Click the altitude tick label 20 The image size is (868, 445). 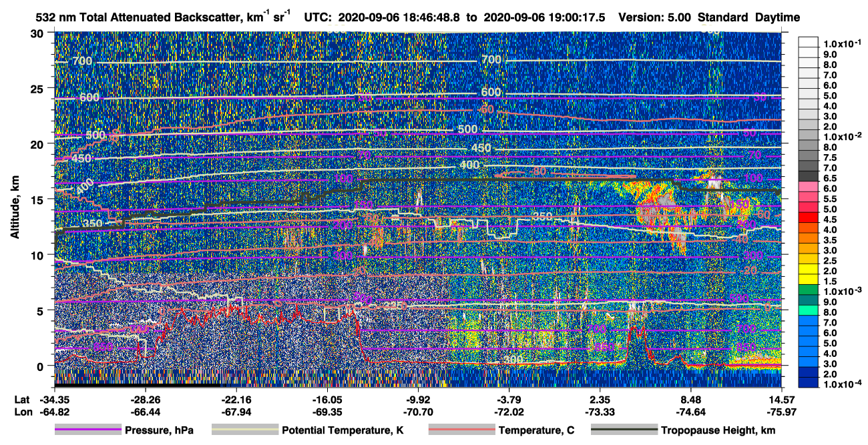pyautogui.click(x=38, y=143)
